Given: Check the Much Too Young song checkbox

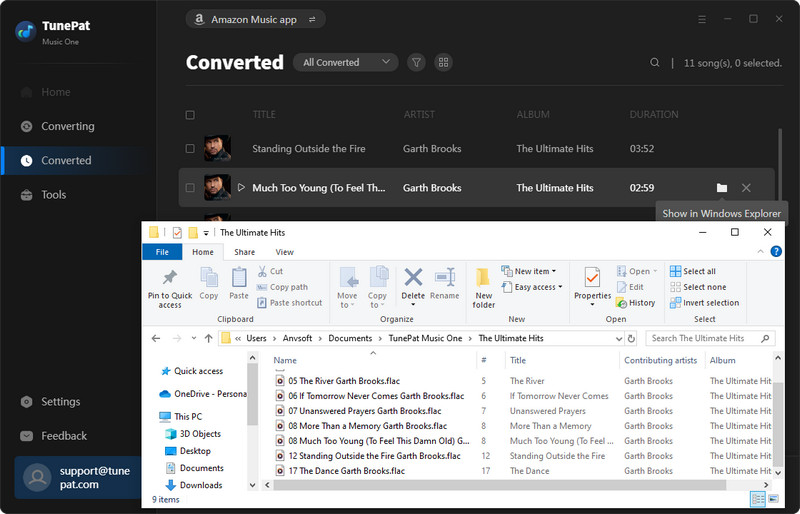Looking at the screenshot, I should 190,188.
